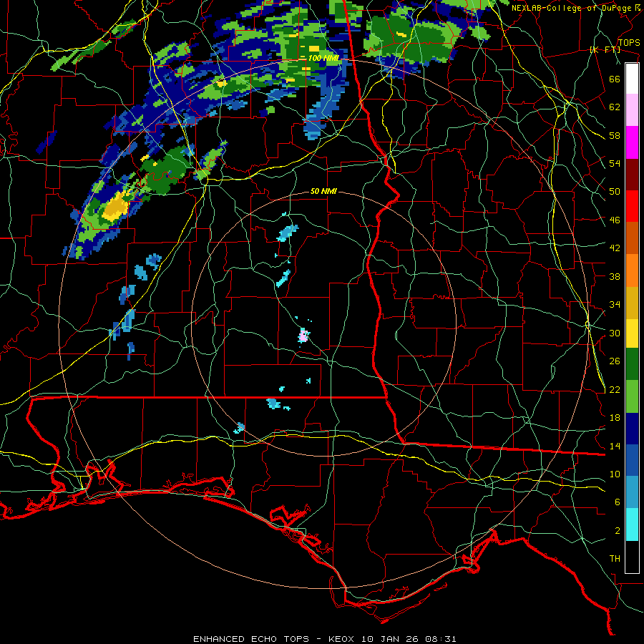Click the "TH" threshold label
The height and width of the screenshot is (644, 644).
tap(615, 559)
